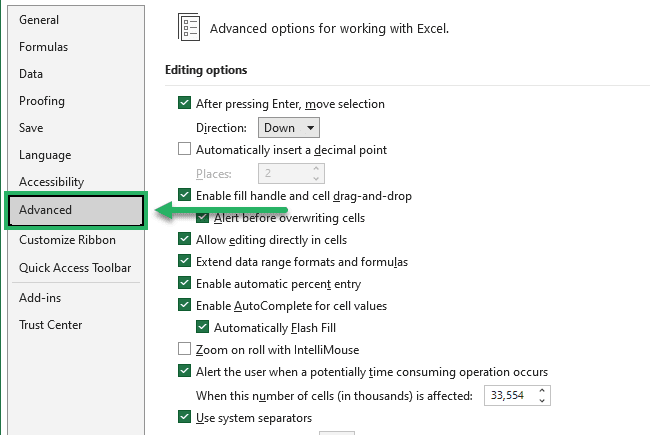This screenshot has width=650, height=435.
Task: Toggle Alert before overwriting cells checkbox
Action: click(202, 216)
